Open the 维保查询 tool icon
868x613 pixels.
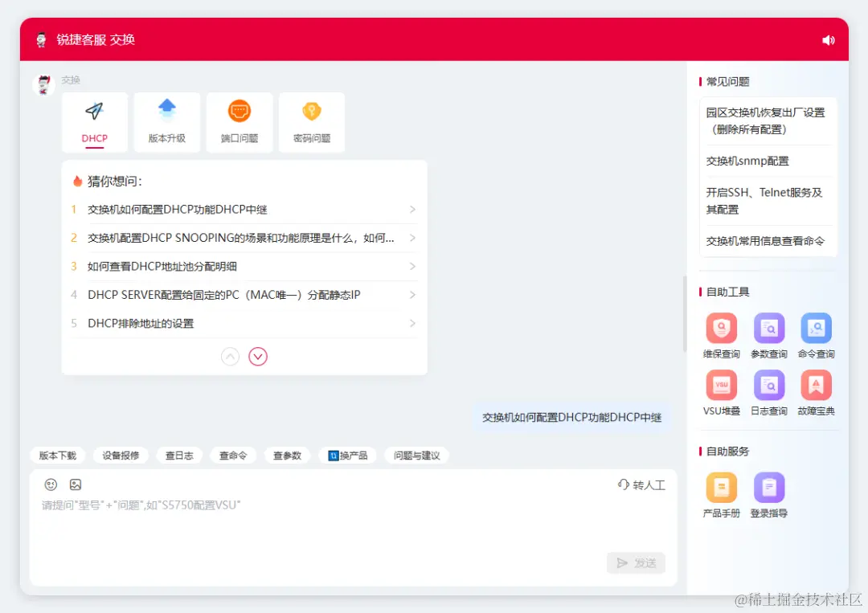click(x=721, y=329)
